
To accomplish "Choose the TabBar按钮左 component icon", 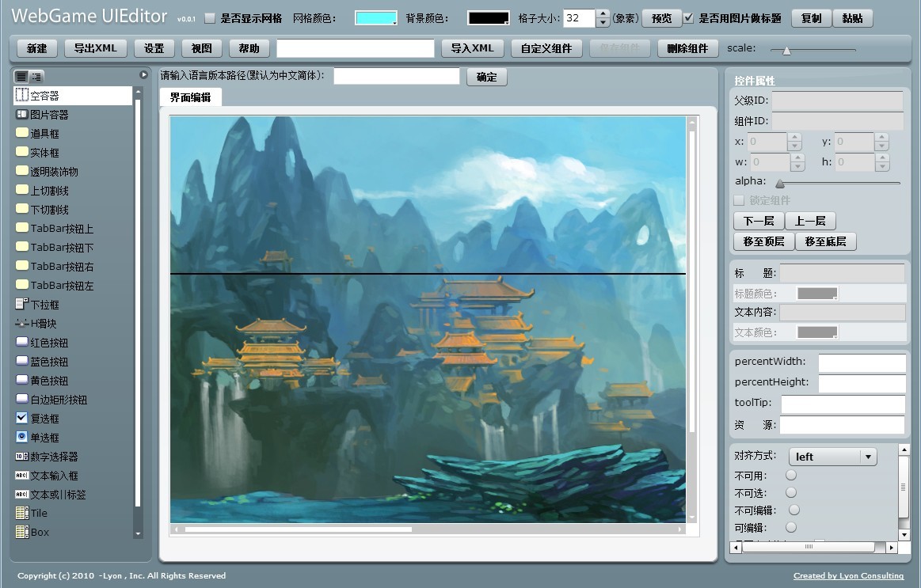I will 21,285.
